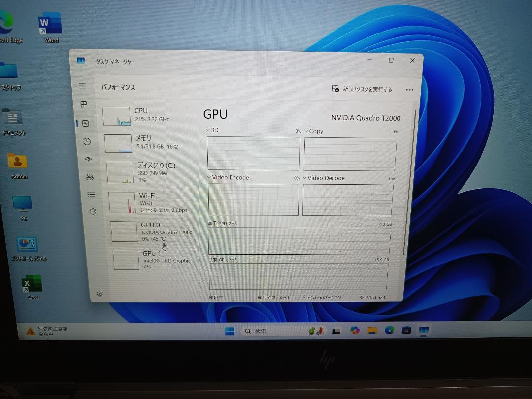Click the 専用 GPU メモリ graph
Viewport: 532px width, 399px height.
[299, 241]
